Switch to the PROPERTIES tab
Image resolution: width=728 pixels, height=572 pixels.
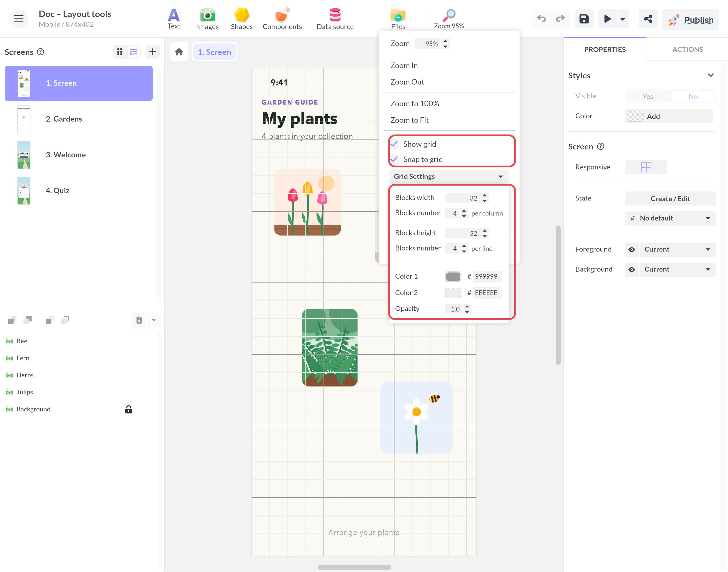604,49
